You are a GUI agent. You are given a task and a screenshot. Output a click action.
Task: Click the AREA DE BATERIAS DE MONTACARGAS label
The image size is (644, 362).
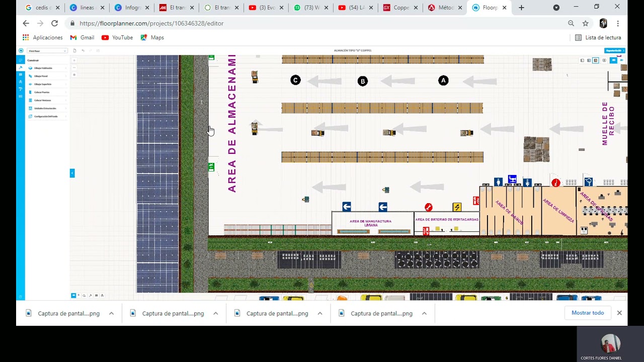tap(447, 220)
